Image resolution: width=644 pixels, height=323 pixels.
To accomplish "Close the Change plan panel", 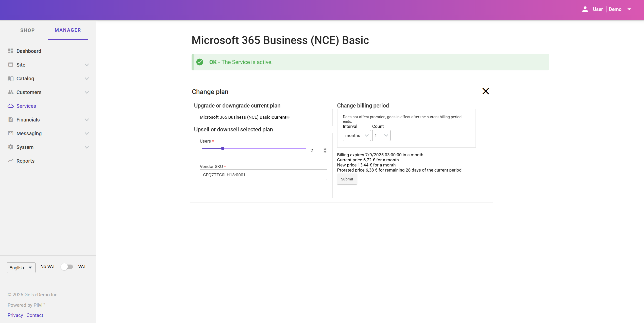I will coord(485,91).
